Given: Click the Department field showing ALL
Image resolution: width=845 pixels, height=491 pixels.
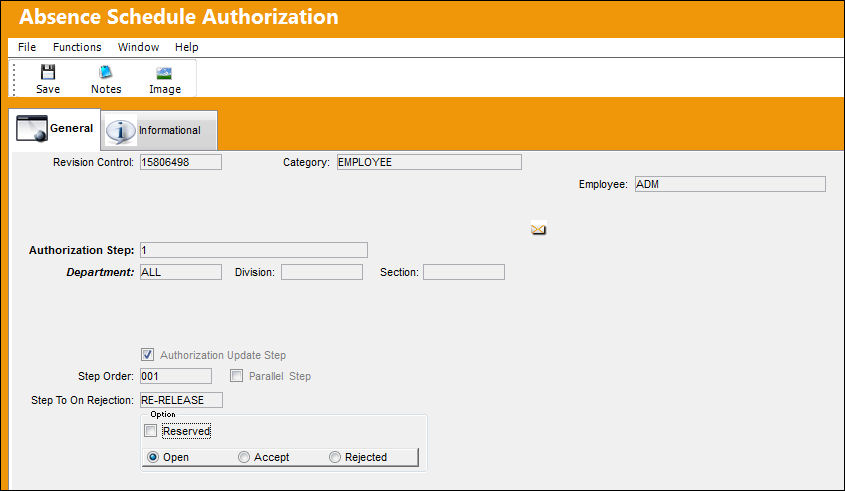Looking at the screenshot, I should (x=181, y=272).
